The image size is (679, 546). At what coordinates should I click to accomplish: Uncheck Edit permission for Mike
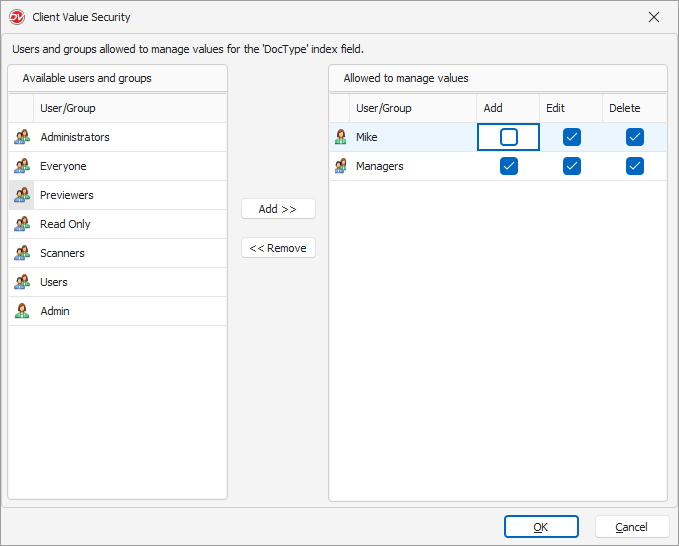(572, 137)
